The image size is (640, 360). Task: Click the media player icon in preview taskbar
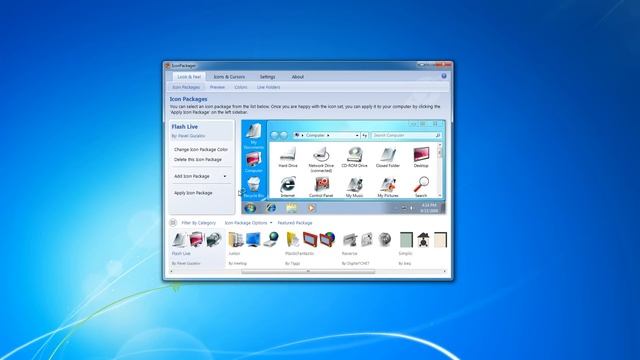pos(311,208)
